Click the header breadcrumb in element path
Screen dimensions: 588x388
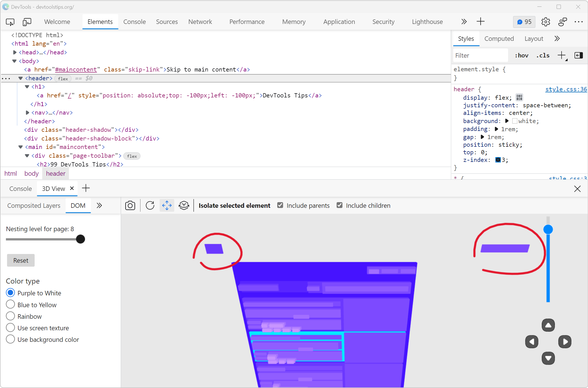[x=55, y=173]
